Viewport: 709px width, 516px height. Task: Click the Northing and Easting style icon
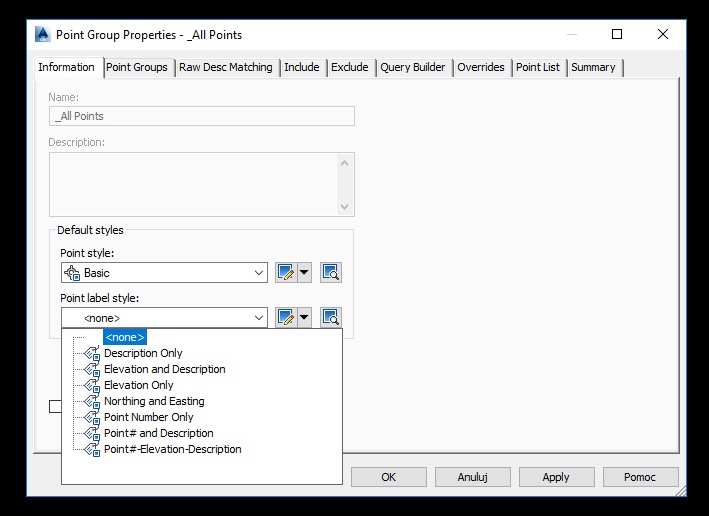tap(92, 402)
